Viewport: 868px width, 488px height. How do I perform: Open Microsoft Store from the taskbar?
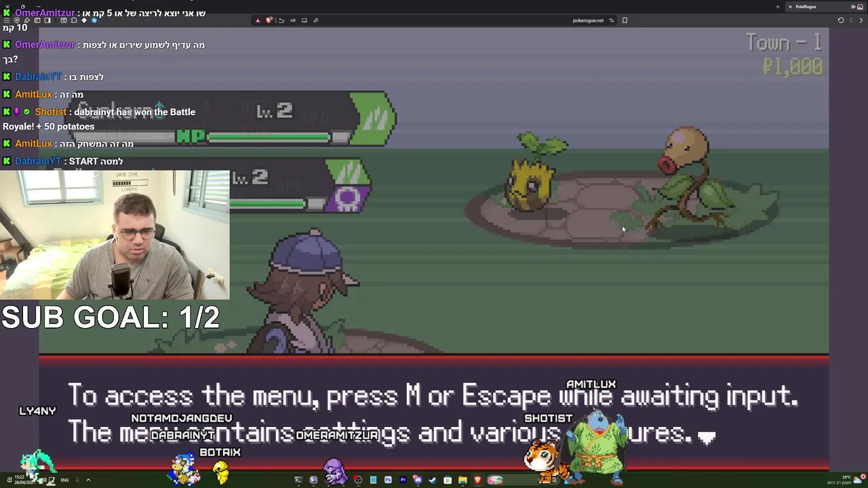pyautogui.click(x=448, y=480)
